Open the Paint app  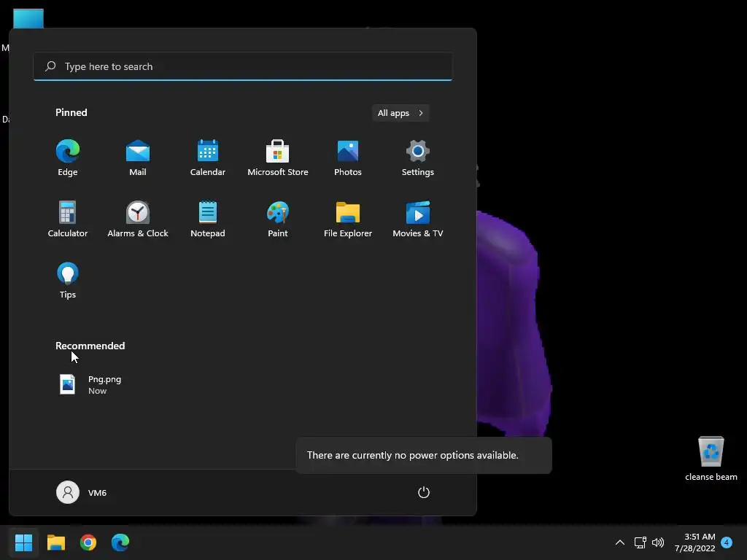[x=278, y=219]
